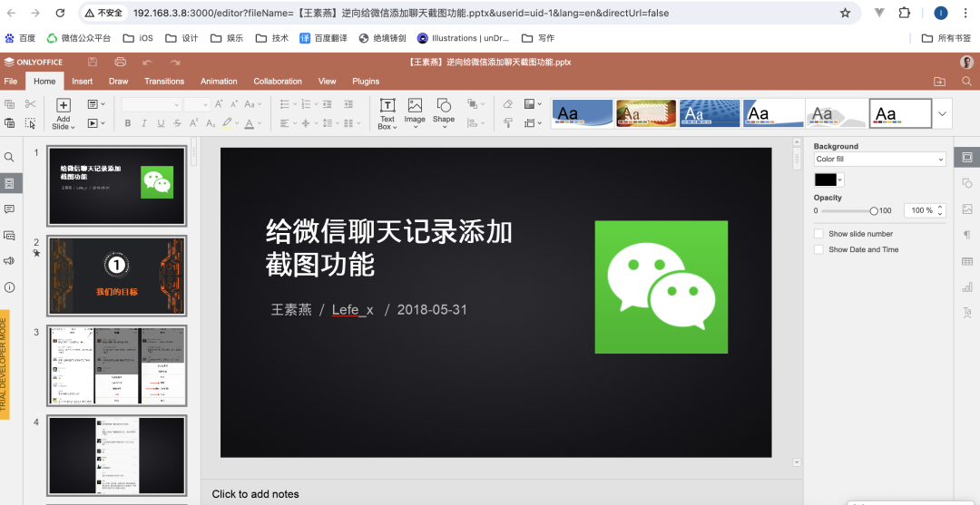980x505 pixels.
Task: Switch to the Transitions tab
Action: (x=164, y=82)
